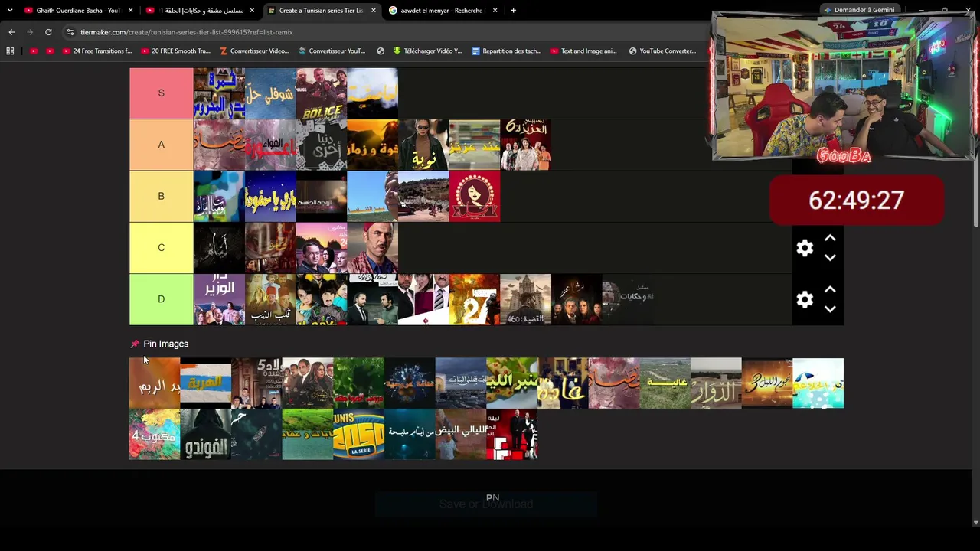Open the globe-icon bookmark in bookmarks bar
Image resolution: width=980 pixels, height=551 pixels.
pos(381,51)
